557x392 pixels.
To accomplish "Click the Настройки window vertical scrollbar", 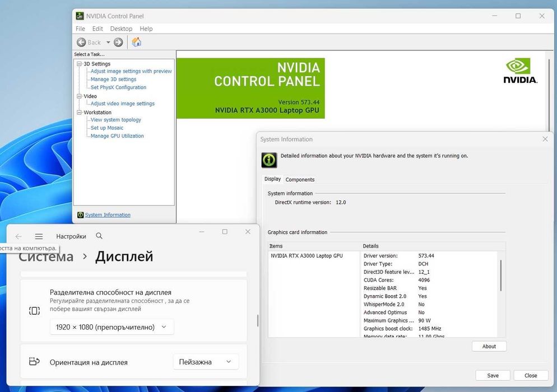I will (258, 320).
